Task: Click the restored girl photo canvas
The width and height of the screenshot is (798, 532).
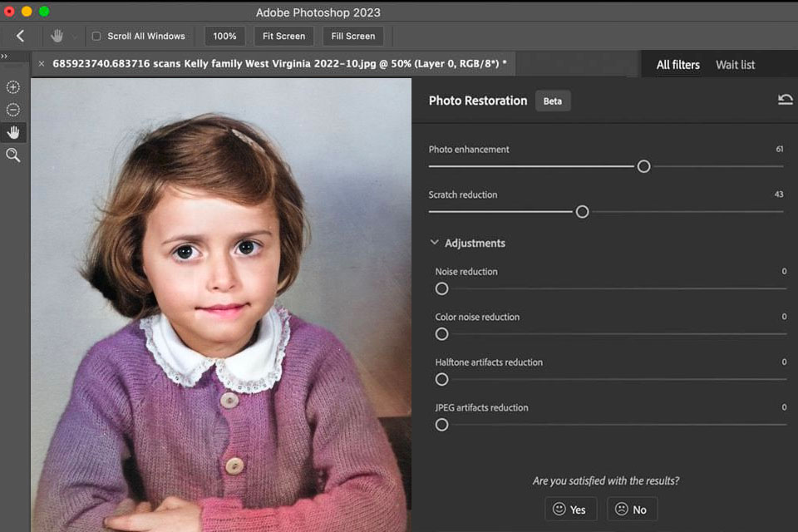Action: point(221,304)
